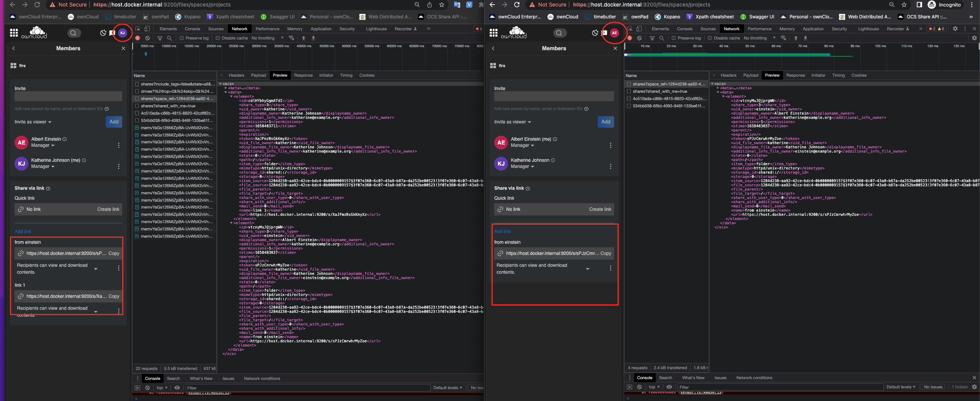This screenshot has width=980, height=401.
Task: Open Timing tab in left request details
Action: [x=346, y=75]
